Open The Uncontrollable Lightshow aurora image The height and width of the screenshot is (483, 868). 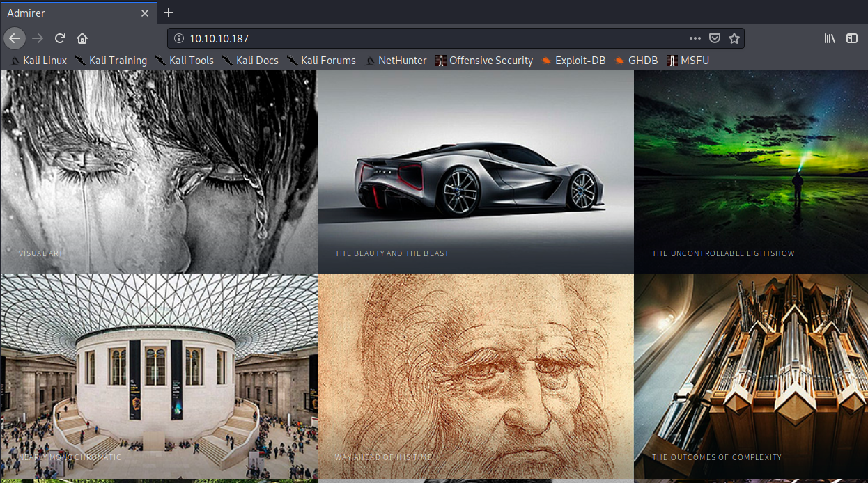click(x=751, y=172)
